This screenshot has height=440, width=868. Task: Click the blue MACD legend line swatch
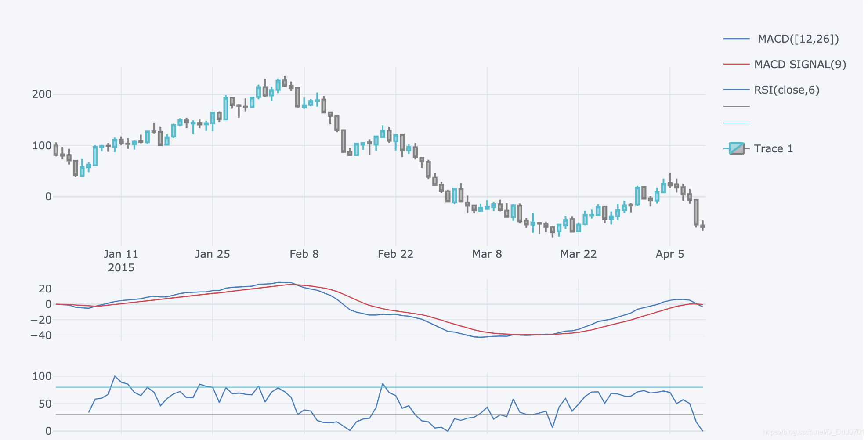737,39
